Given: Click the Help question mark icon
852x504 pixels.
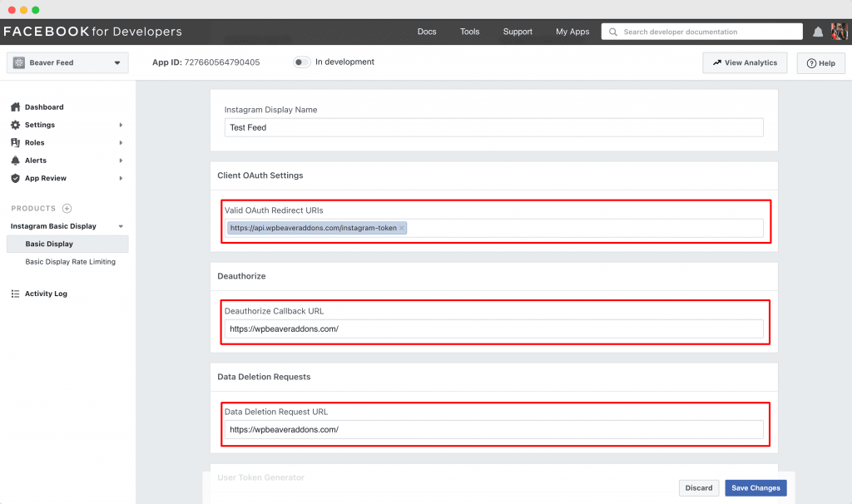Looking at the screenshot, I should click(811, 63).
